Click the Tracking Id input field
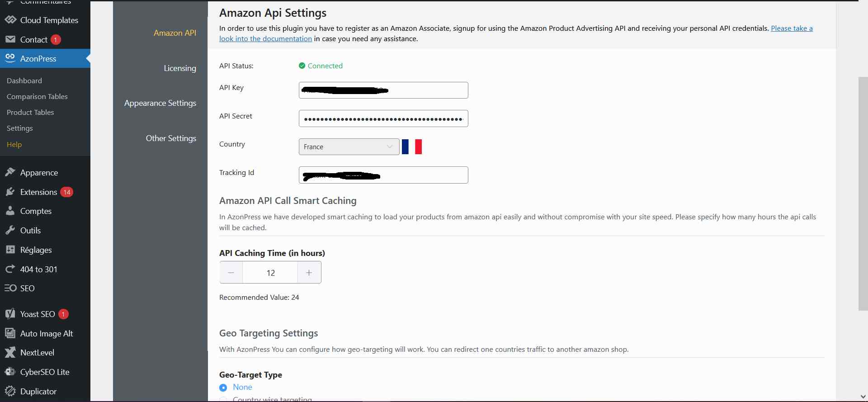The image size is (868, 402). (x=383, y=175)
